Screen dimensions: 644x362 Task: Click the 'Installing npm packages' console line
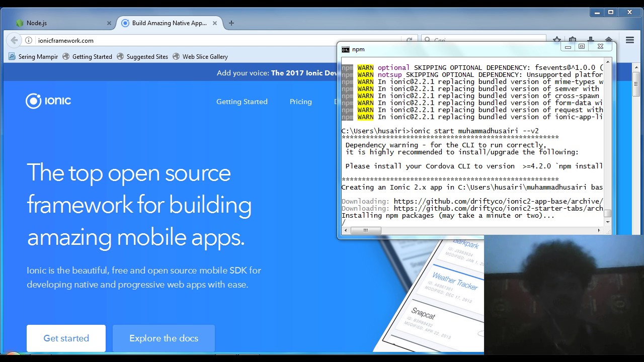pyautogui.click(x=448, y=215)
